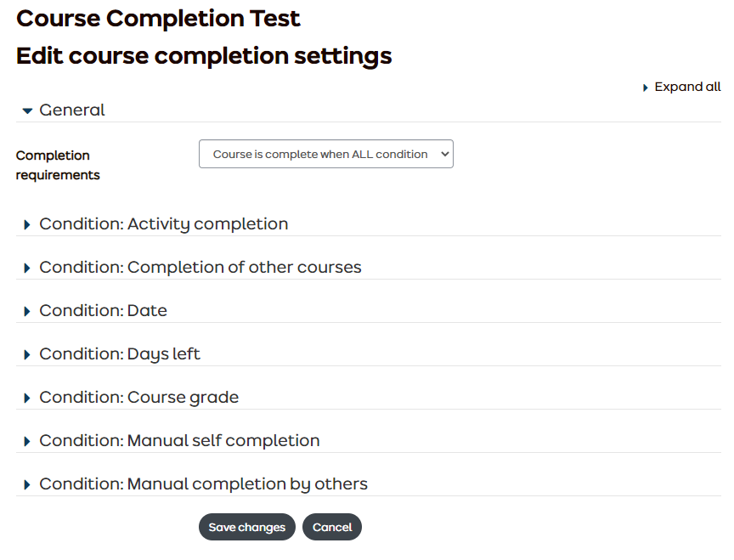The height and width of the screenshot is (560, 734).
Task: Click the Expand all link
Action: (686, 87)
